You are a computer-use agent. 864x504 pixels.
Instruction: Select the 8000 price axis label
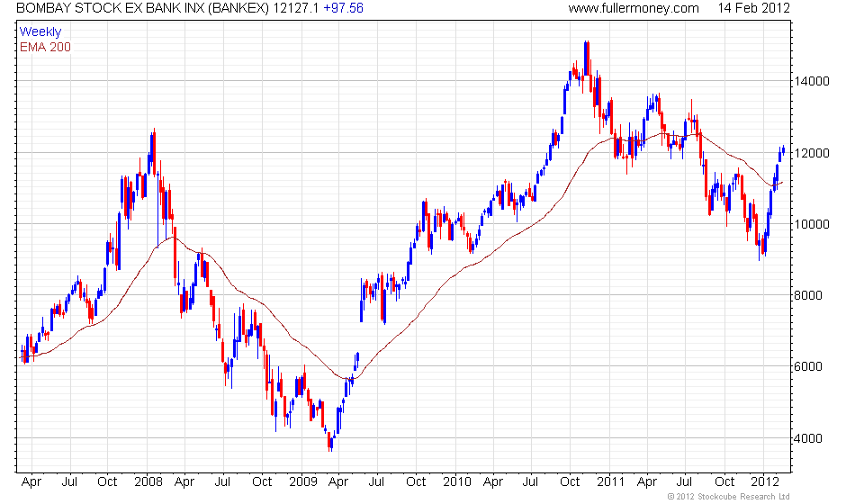click(x=808, y=295)
